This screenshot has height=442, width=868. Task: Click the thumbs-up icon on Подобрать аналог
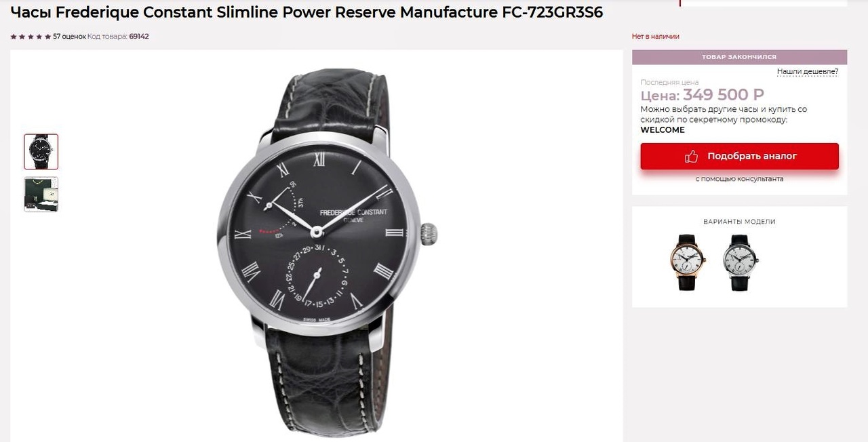(x=691, y=157)
